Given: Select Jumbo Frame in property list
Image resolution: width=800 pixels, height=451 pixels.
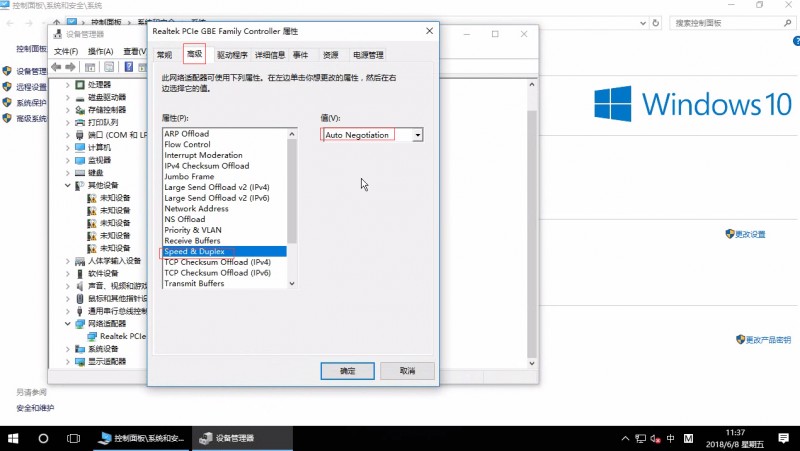Looking at the screenshot, I should [x=224, y=177].
